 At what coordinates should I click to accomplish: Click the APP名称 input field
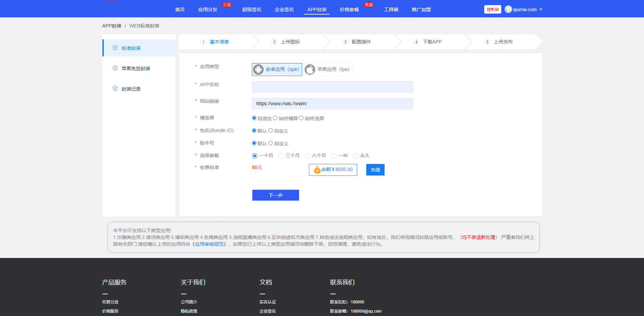coord(332,87)
